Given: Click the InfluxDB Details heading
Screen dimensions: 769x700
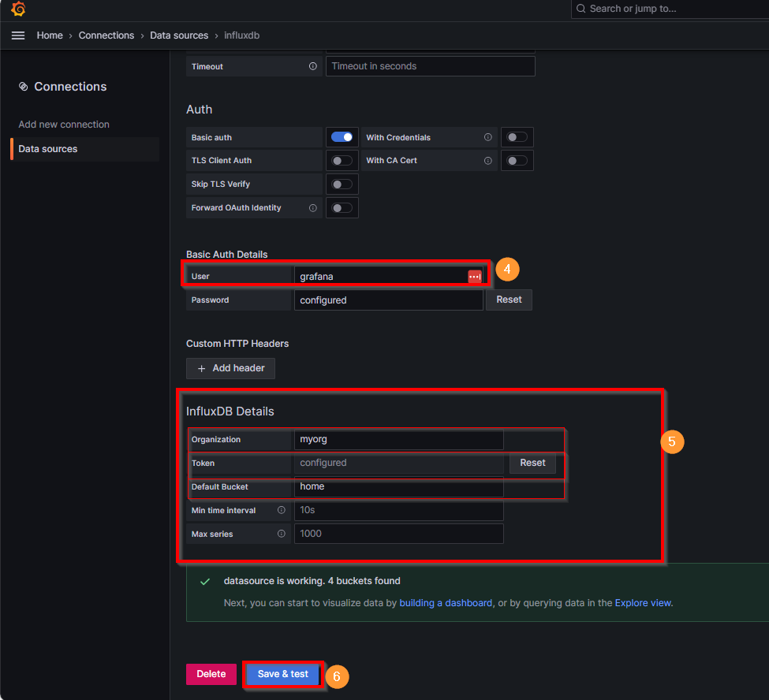Looking at the screenshot, I should (230, 411).
